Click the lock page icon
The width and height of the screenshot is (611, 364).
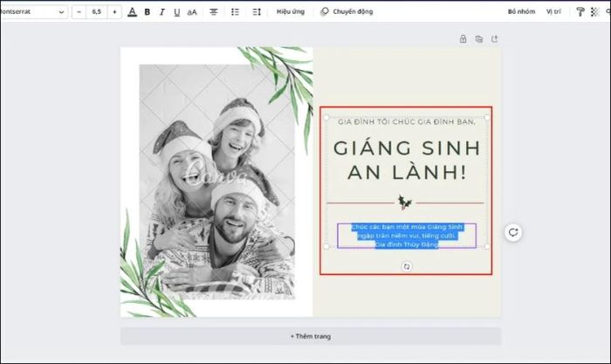coord(463,39)
